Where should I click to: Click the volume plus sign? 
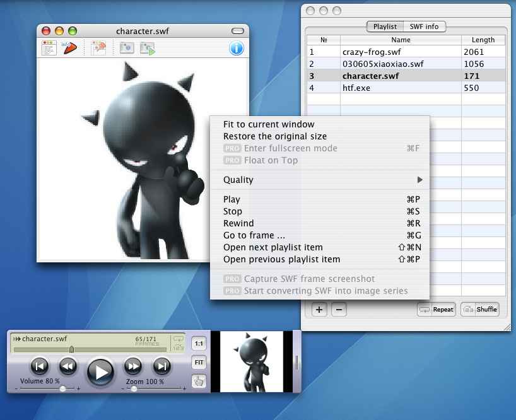pyautogui.click(x=78, y=388)
